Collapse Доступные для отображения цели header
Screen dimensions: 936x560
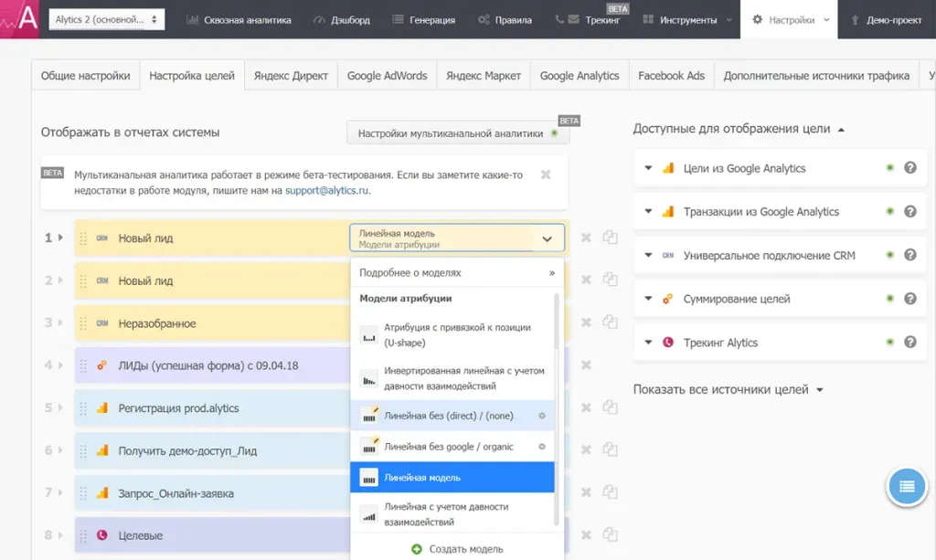tap(739, 129)
